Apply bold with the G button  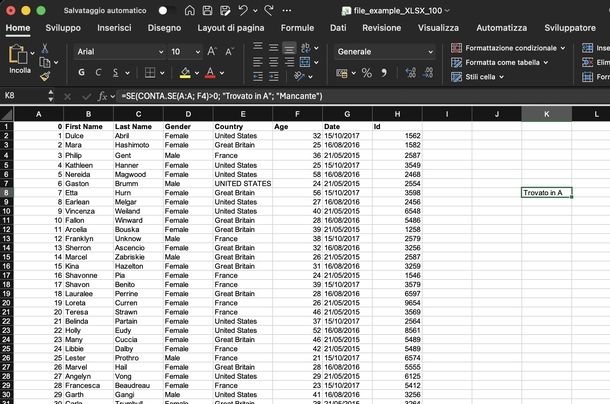(x=81, y=72)
